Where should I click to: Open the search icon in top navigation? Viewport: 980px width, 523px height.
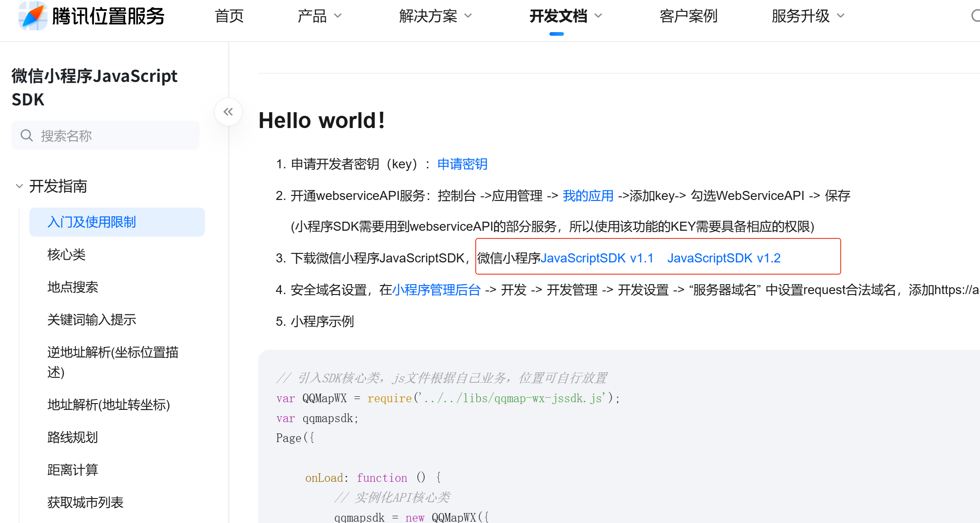(x=975, y=16)
